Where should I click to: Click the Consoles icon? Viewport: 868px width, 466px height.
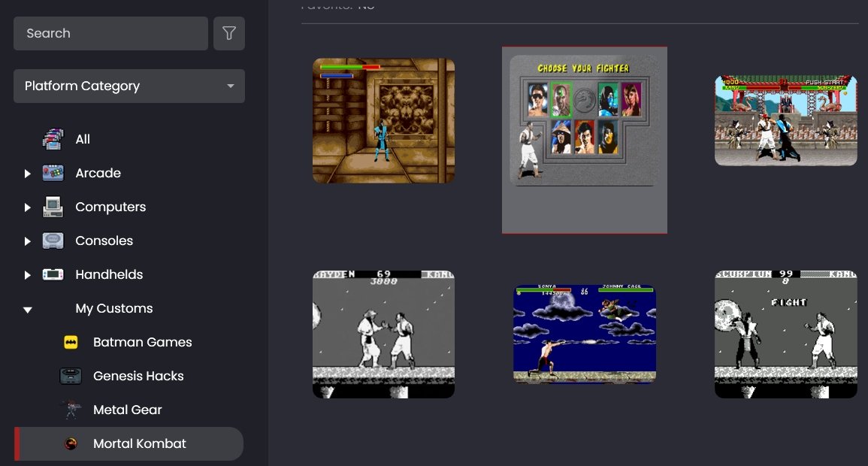[53, 241]
